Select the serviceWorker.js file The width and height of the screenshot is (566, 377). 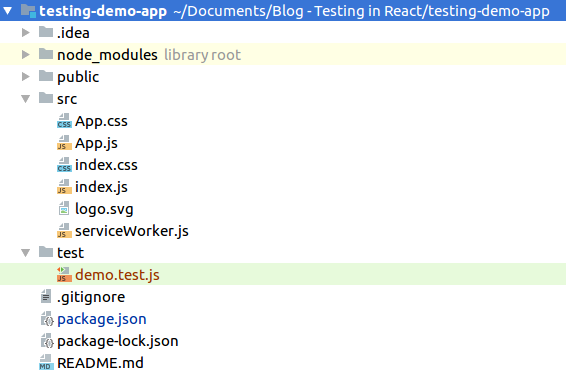[132, 231]
